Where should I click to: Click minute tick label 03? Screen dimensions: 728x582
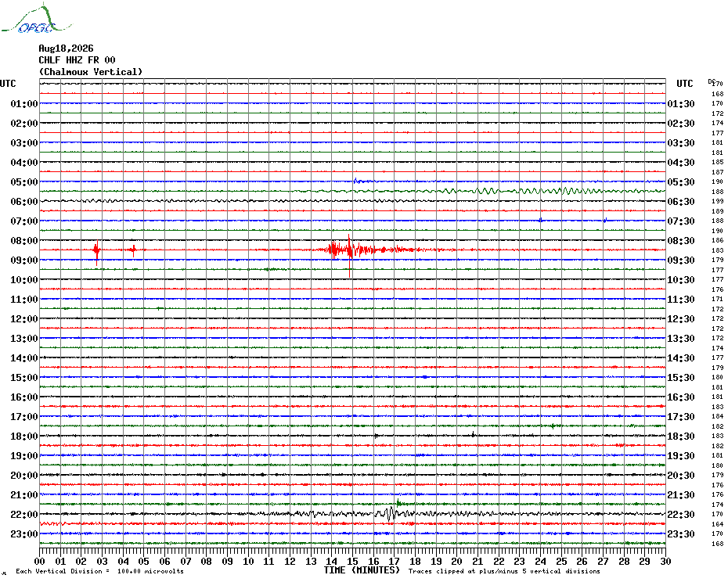pyautogui.click(x=102, y=562)
